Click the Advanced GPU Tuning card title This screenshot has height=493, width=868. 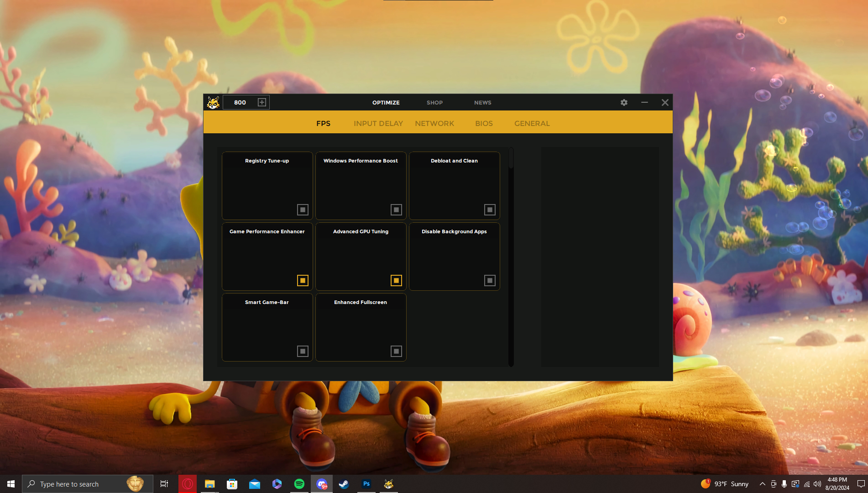point(361,231)
